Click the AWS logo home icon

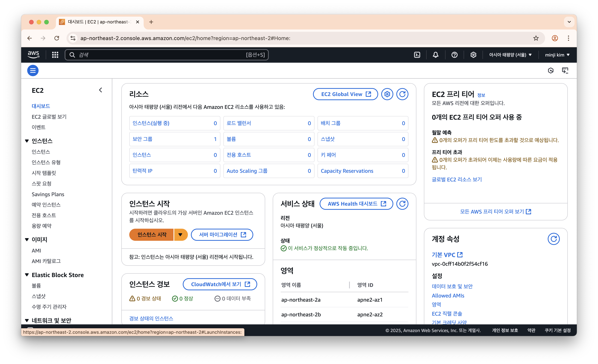[33, 55]
